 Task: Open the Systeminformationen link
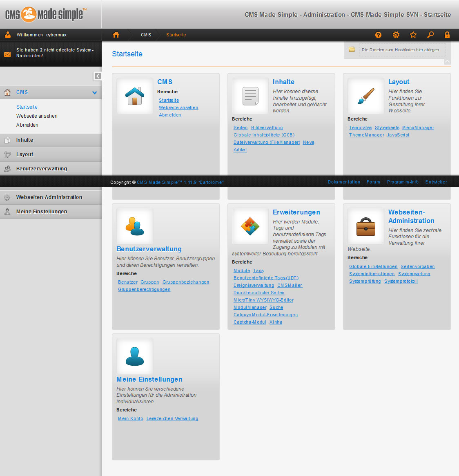coord(372,274)
